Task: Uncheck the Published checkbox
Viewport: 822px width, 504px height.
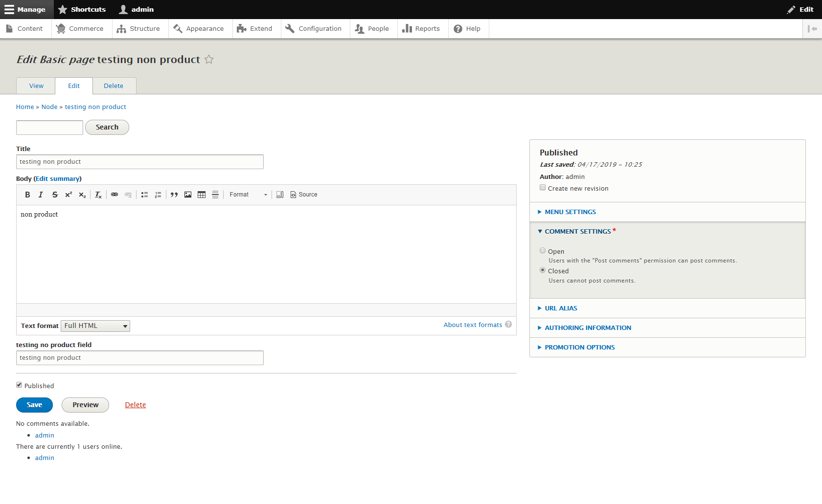Action: [x=19, y=385]
